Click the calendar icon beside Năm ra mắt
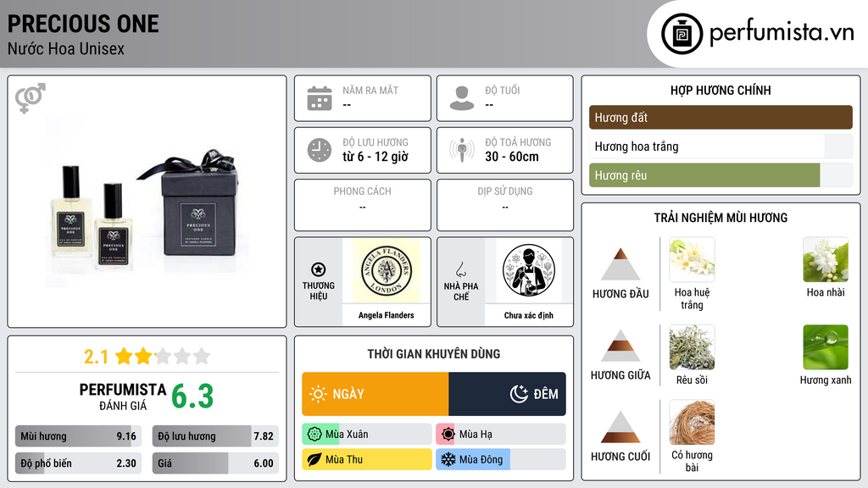Image resolution: width=868 pixels, height=488 pixels. coord(320,98)
